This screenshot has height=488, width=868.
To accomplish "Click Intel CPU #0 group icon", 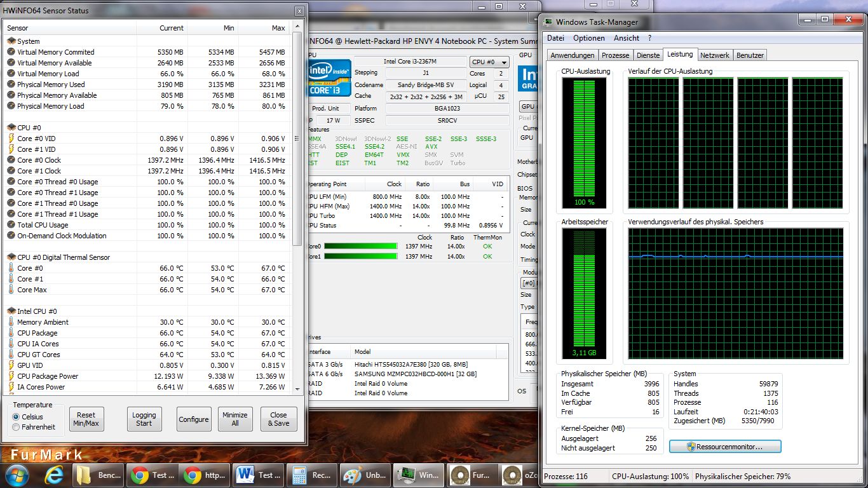I will pyautogui.click(x=11, y=311).
